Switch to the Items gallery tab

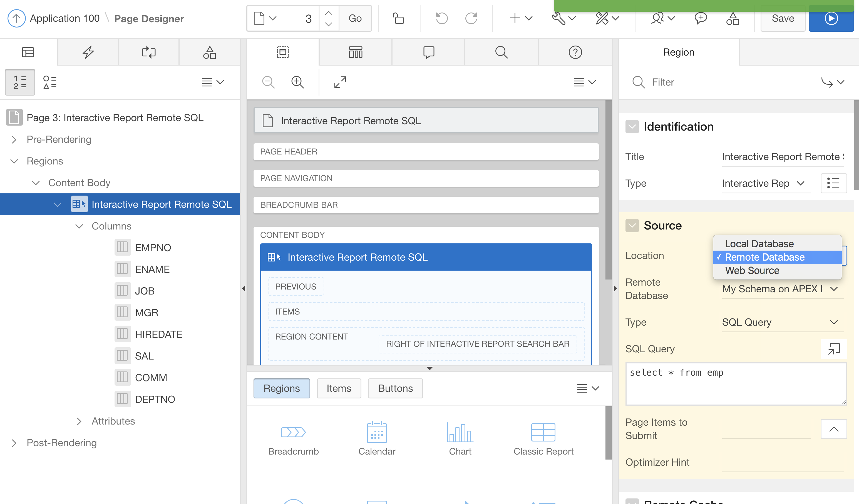(339, 388)
